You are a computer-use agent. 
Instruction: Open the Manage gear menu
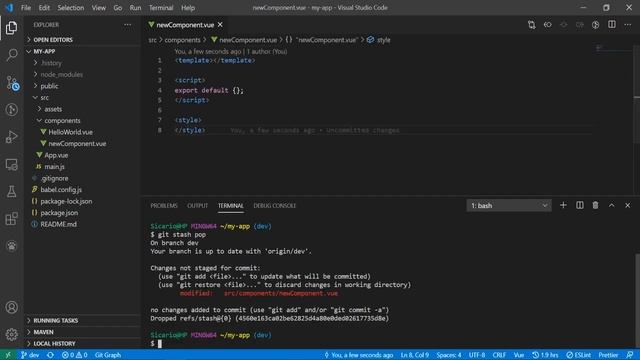11,334
